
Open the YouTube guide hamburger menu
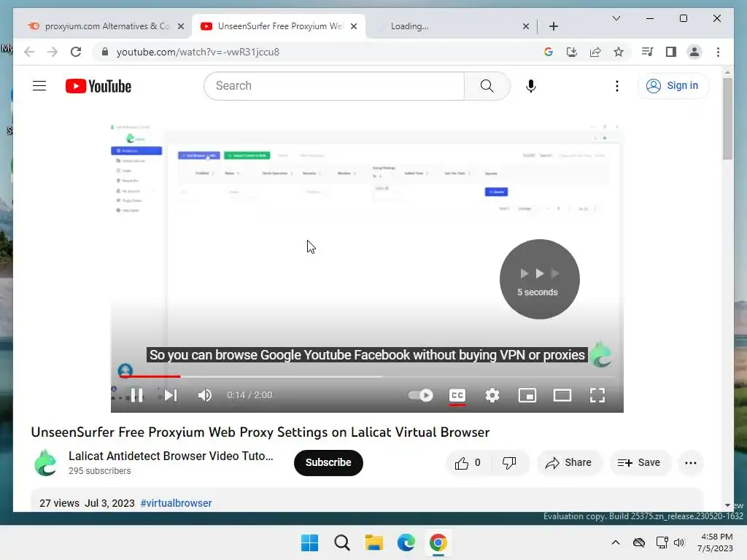39,86
